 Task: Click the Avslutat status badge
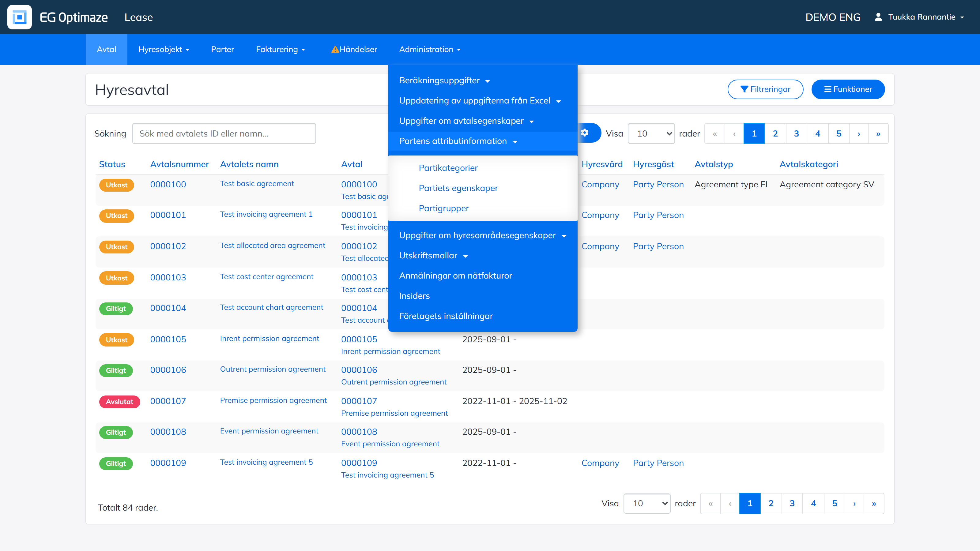coord(119,402)
